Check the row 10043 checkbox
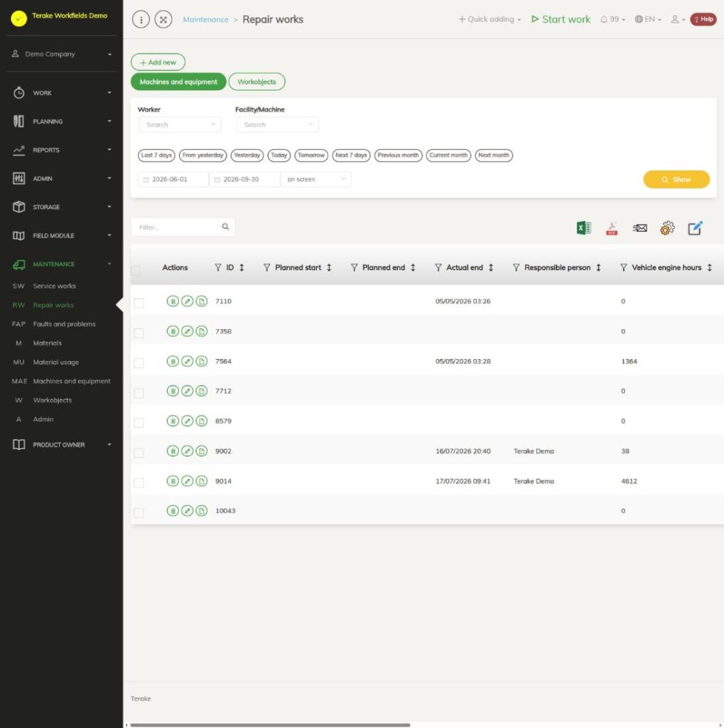 click(x=139, y=513)
